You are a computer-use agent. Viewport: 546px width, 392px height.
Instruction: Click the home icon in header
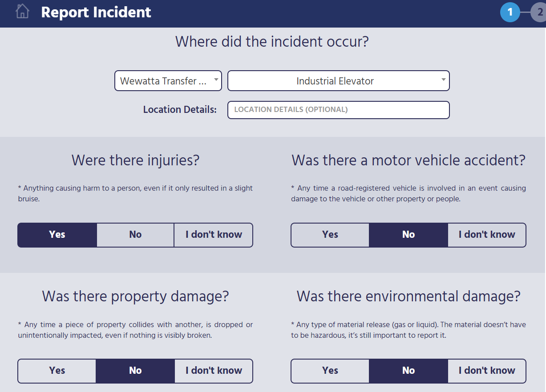point(22,12)
